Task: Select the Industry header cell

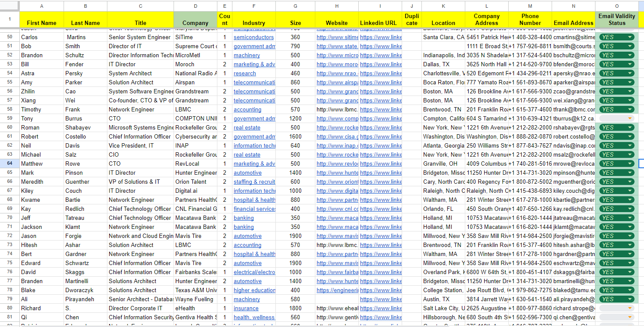Action: pos(254,20)
